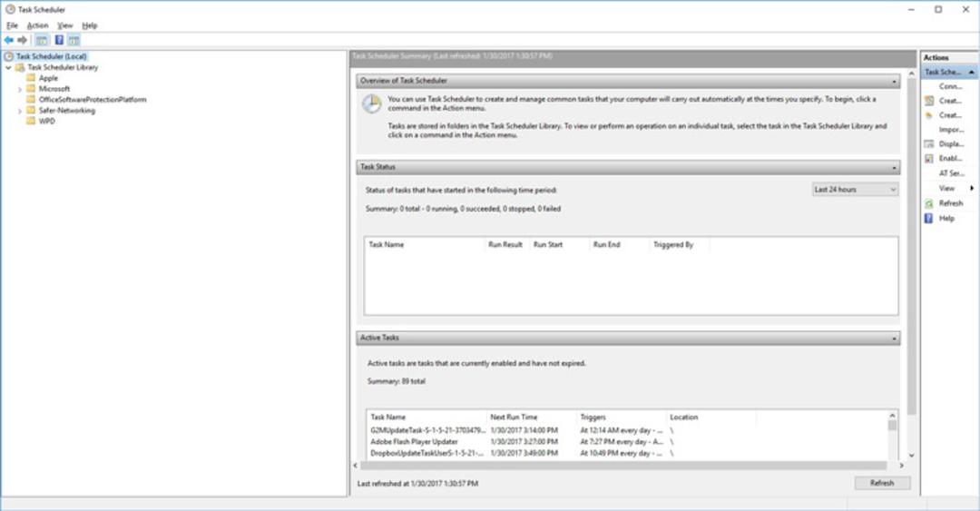980x511 pixels.
Task: Click the horizontal scrollbar right arrow
Action: pyautogui.click(x=901, y=466)
